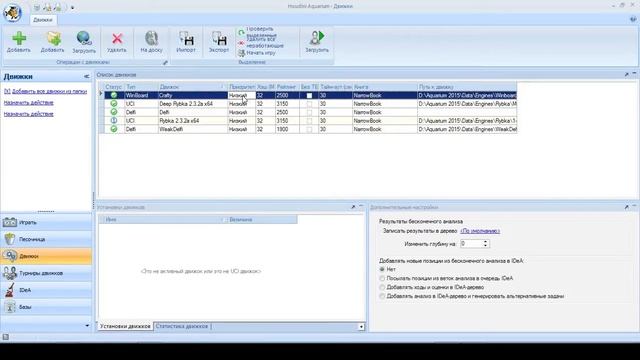Click the status bar icon at bottom left

click(x=5, y=337)
